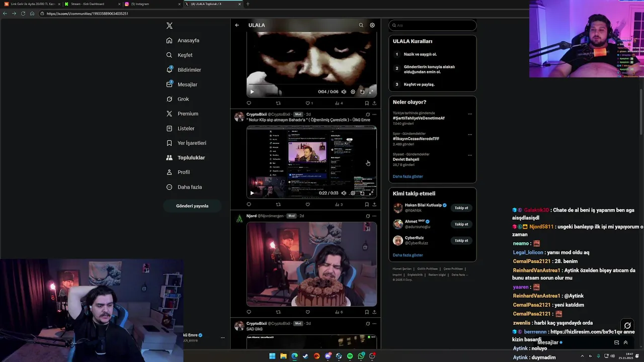
Task: Open Steam from the taskbar
Action: (x=305, y=356)
